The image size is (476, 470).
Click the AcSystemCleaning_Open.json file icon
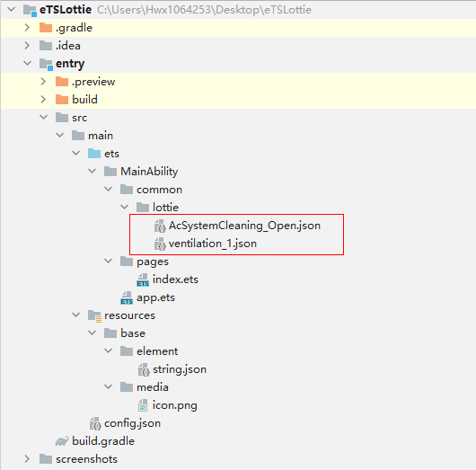tap(160, 226)
